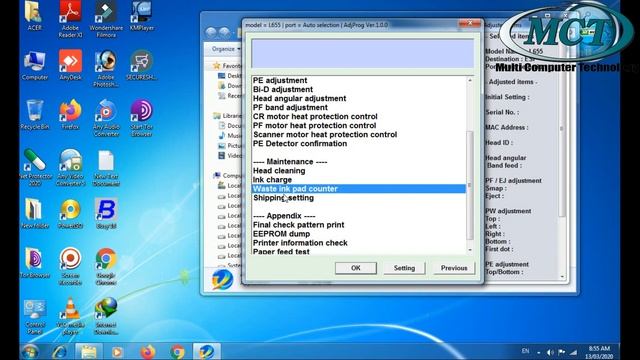Open the Computer desktop icon

click(35, 65)
